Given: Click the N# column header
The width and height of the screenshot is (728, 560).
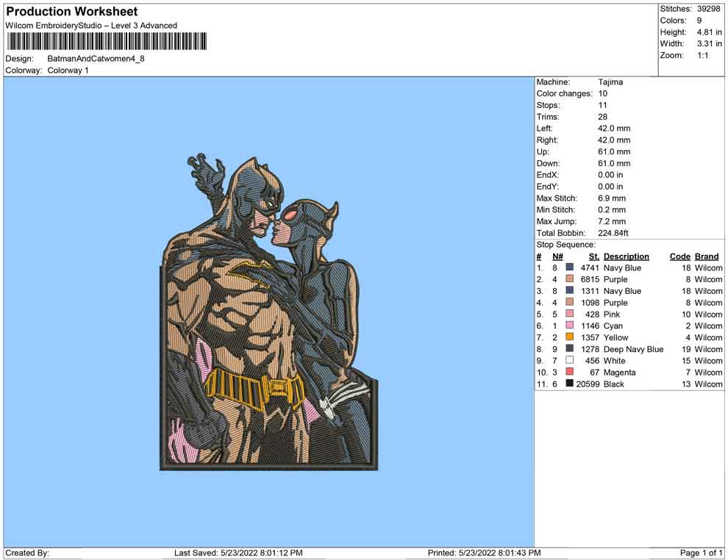Looking at the screenshot, I should pyautogui.click(x=557, y=256).
